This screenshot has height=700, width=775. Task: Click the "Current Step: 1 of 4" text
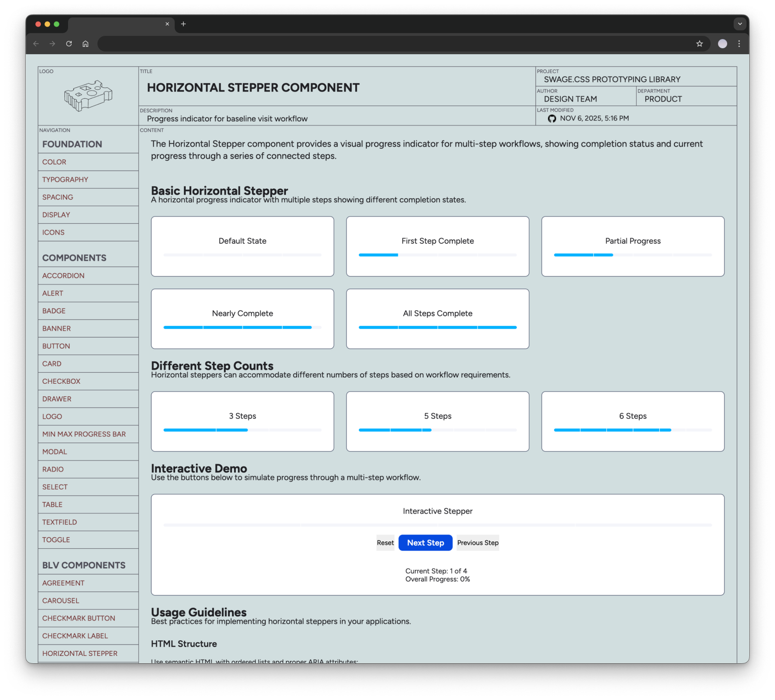436,571
